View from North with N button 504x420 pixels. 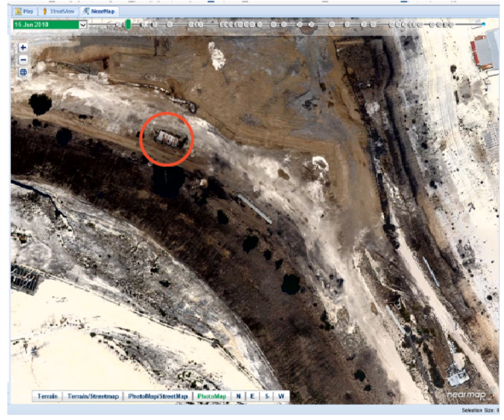click(238, 396)
